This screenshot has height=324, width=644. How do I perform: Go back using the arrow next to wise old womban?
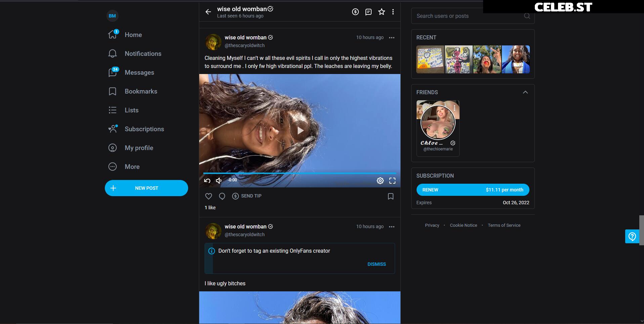pos(208,12)
